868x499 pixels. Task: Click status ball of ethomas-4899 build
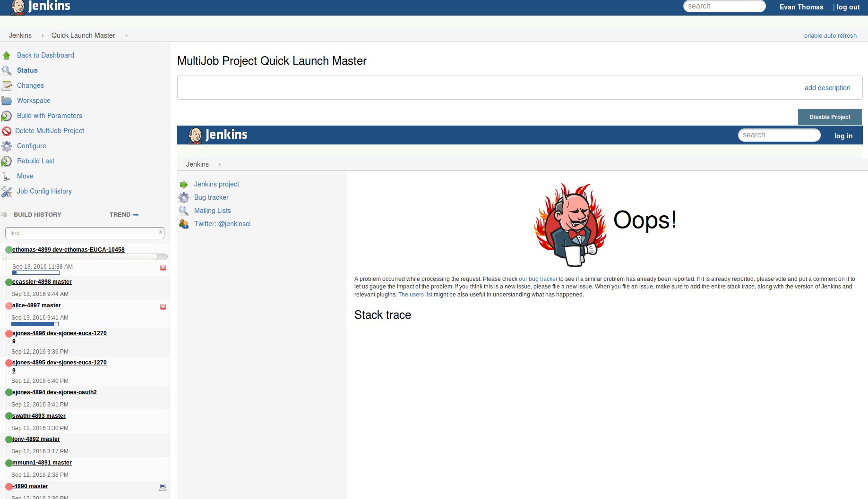[9, 250]
